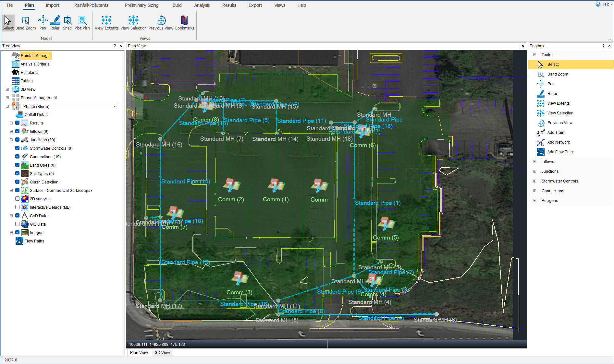Screen dimensions: 614x364
Task: Select Band Zoom in Toolbox
Action: point(558,74)
